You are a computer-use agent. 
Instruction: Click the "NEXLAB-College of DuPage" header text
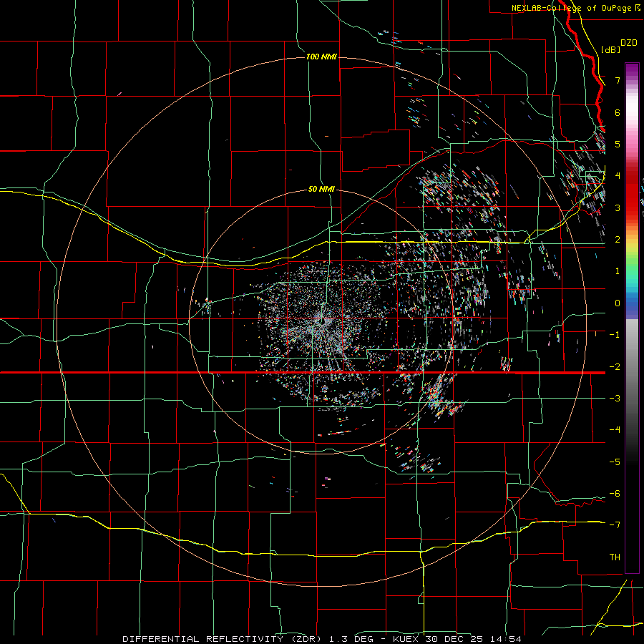click(x=572, y=8)
